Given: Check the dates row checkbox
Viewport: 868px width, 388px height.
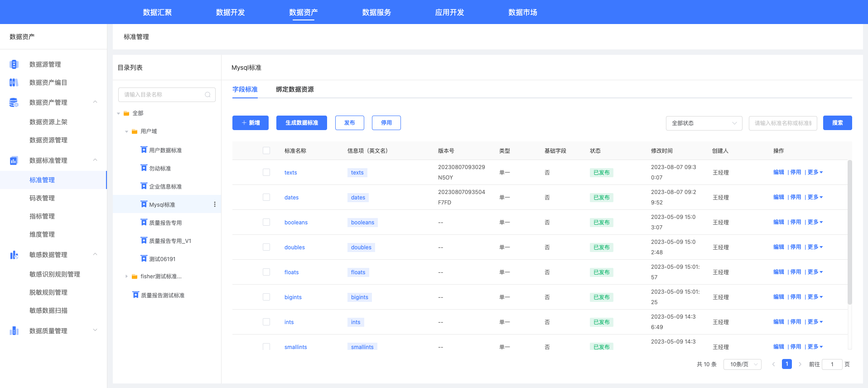Looking at the screenshot, I should click(x=266, y=197).
